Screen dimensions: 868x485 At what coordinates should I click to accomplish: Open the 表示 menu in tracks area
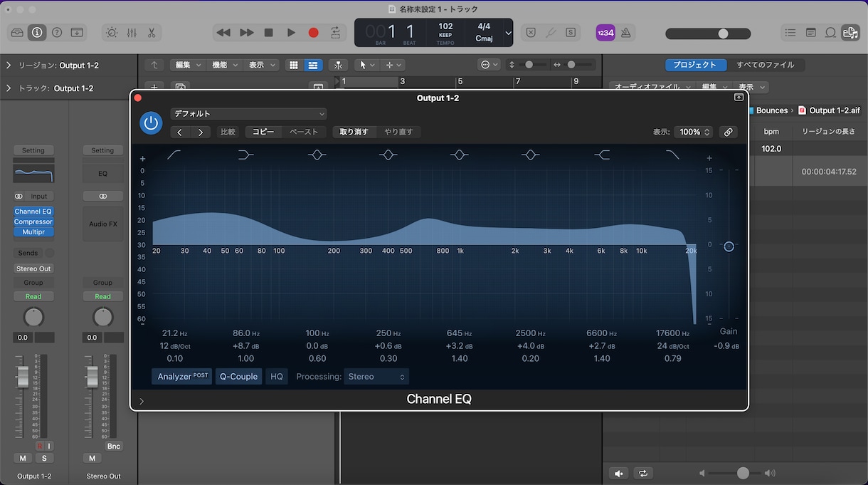coord(261,65)
